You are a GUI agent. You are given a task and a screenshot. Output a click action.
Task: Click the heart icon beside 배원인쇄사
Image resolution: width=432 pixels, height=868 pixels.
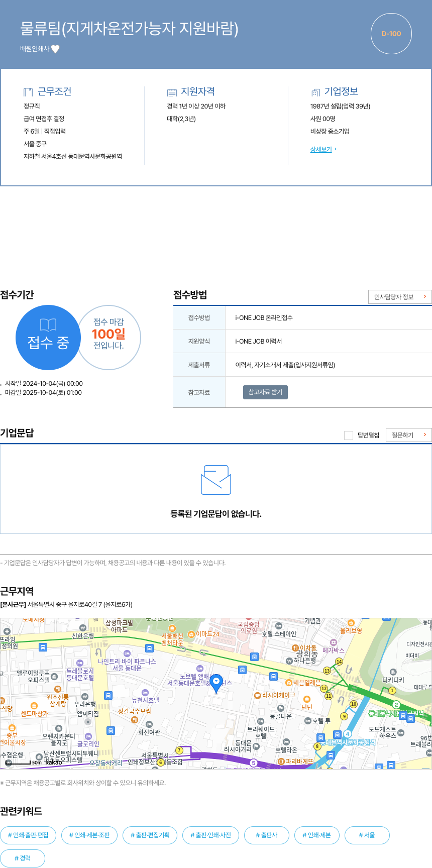[55, 49]
